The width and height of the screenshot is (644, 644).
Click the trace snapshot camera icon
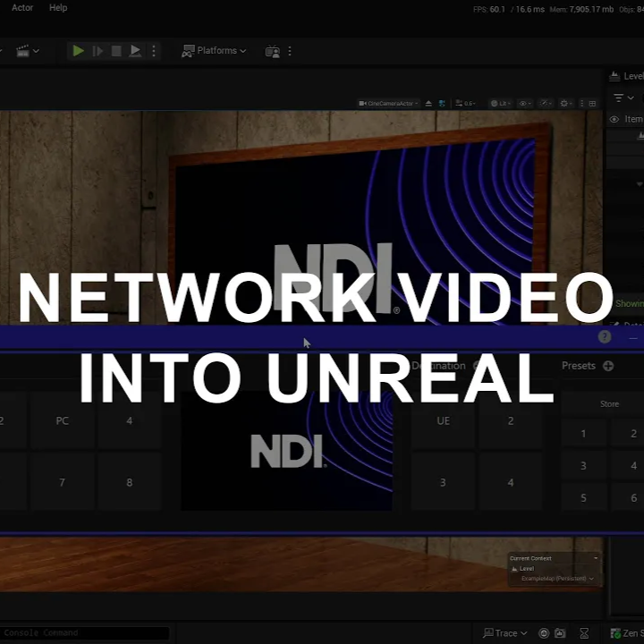click(x=560, y=633)
